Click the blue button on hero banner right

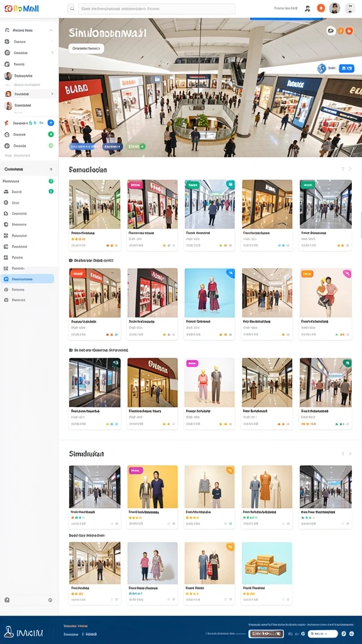(x=347, y=69)
